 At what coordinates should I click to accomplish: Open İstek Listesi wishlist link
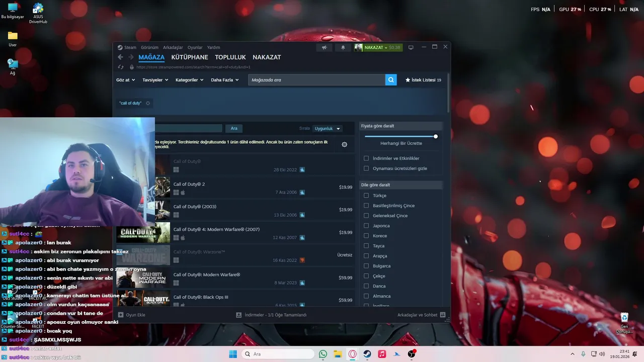coord(423,80)
